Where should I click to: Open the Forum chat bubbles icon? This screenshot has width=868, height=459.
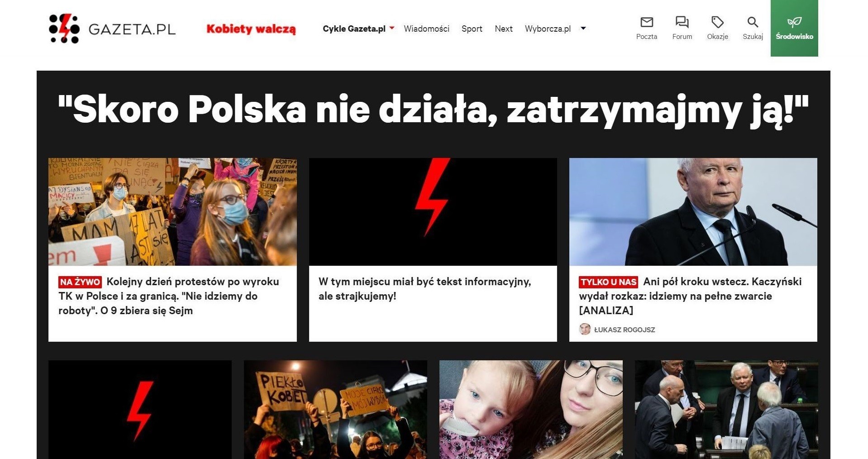click(682, 22)
